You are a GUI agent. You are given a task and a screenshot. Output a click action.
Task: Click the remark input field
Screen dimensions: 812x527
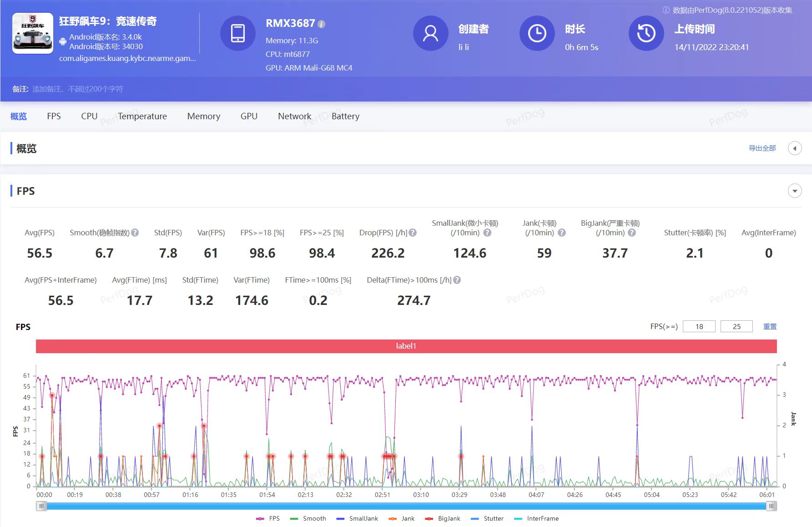pyautogui.click(x=78, y=89)
